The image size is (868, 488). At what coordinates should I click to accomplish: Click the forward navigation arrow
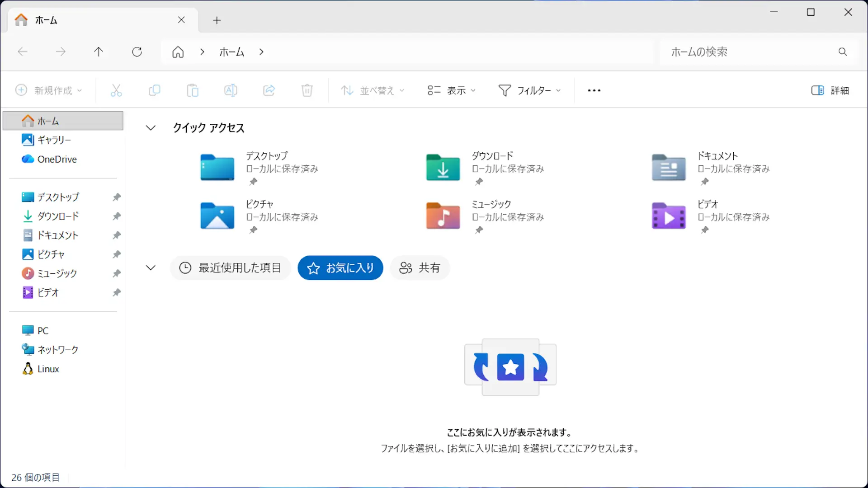[x=61, y=52]
